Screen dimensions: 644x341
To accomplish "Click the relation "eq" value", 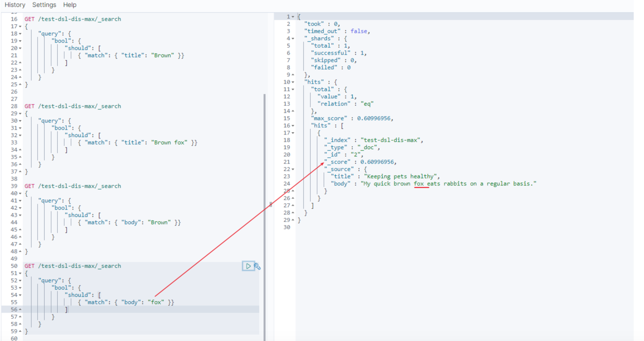I will (367, 104).
